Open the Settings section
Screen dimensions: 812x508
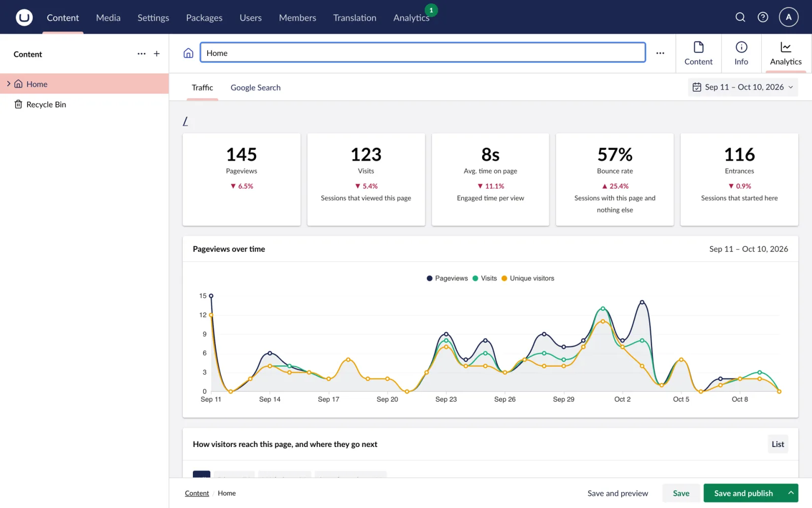click(153, 18)
